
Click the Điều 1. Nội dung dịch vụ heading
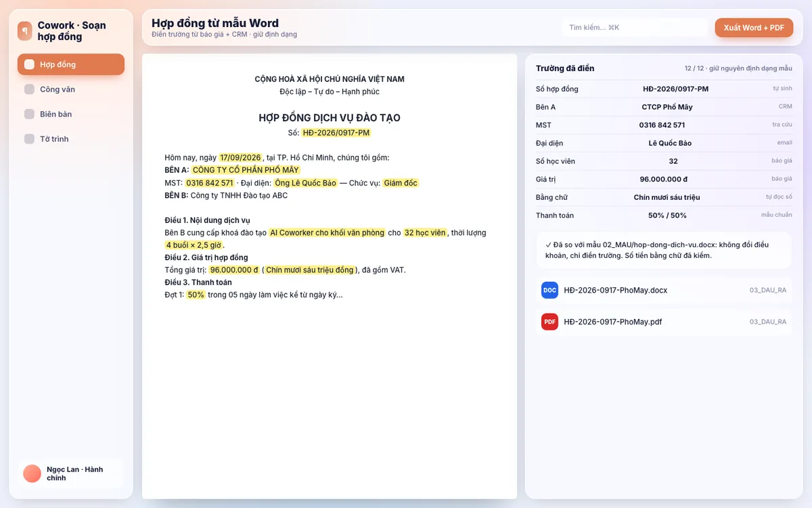[x=207, y=220]
